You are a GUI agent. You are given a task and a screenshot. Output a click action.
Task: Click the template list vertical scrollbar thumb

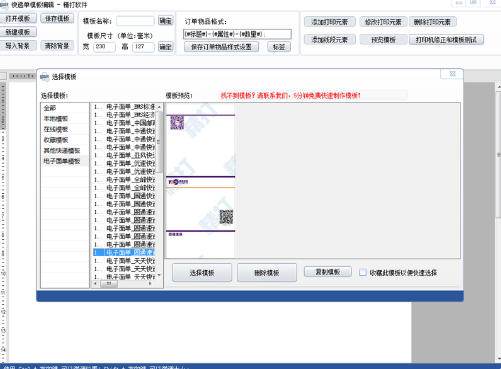pyautogui.click(x=159, y=142)
